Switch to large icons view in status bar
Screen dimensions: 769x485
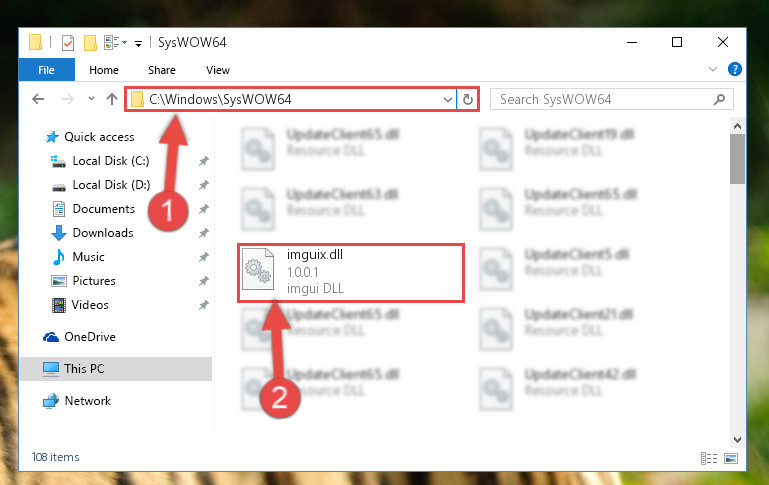(731, 459)
